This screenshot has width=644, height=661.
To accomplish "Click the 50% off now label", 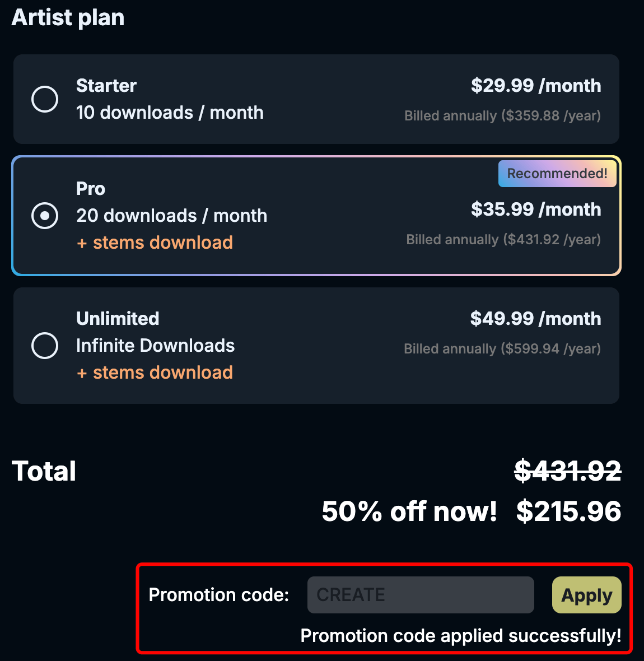I will click(408, 511).
